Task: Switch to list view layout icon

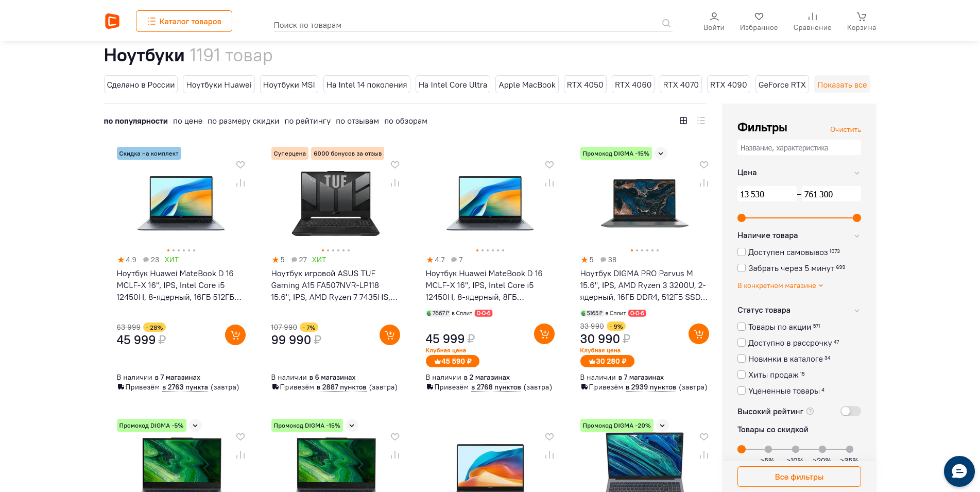Action: point(701,121)
